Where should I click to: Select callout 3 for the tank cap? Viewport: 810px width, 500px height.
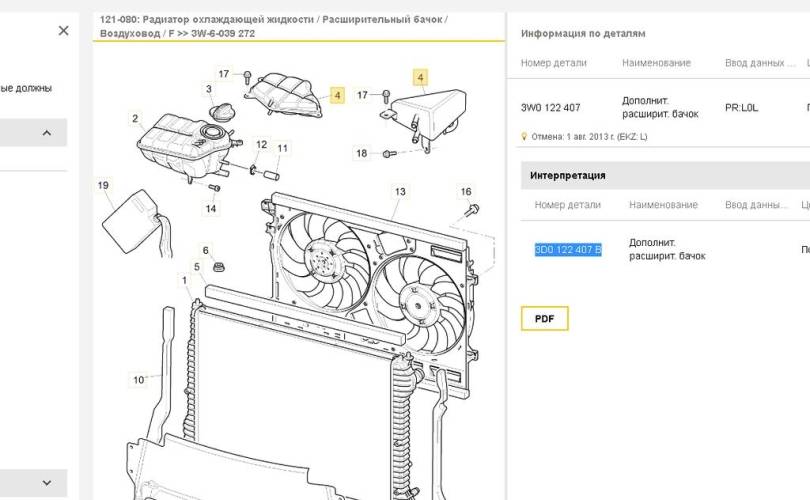click(x=209, y=89)
